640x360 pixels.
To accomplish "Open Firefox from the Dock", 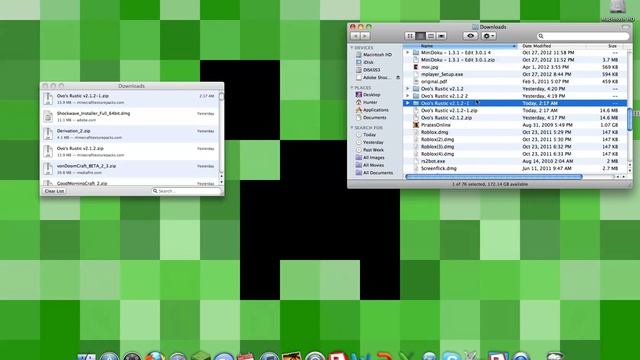I will [x=155, y=356].
